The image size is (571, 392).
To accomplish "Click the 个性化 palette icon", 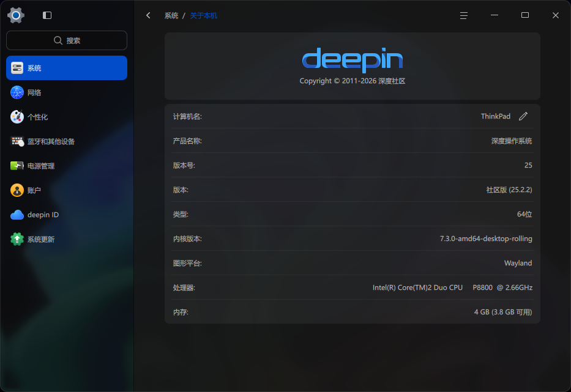I will [17, 117].
